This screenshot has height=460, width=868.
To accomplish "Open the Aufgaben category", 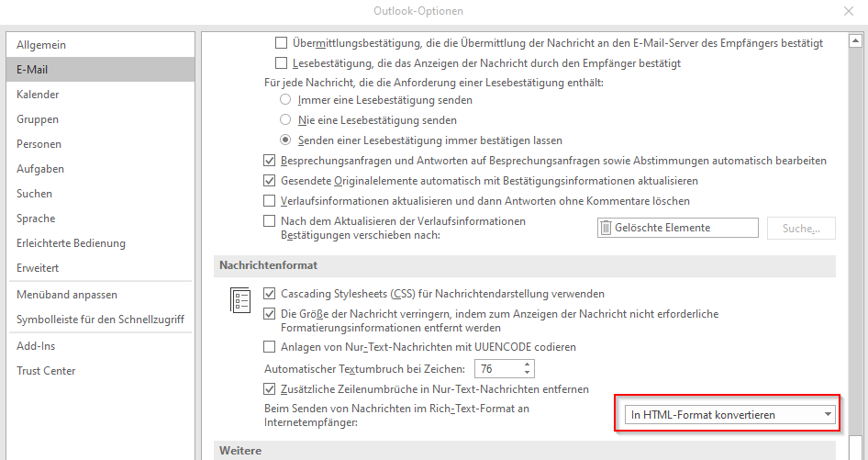I will (100, 168).
